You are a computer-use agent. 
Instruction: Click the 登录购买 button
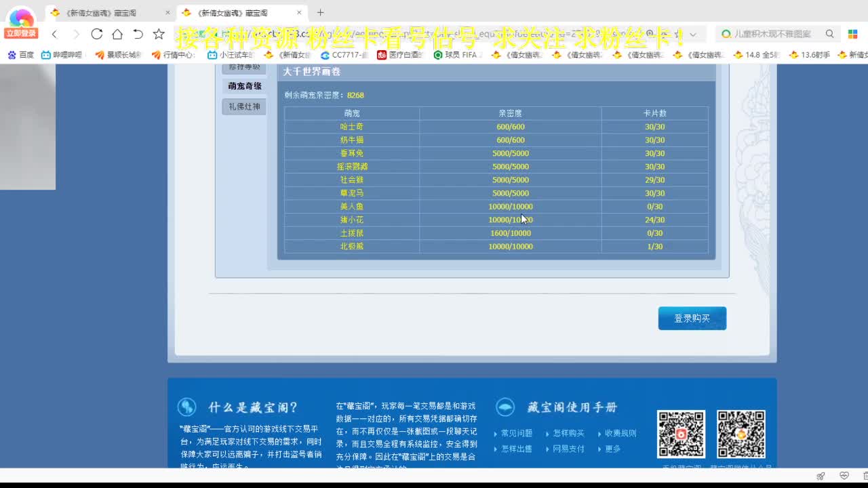(692, 318)
